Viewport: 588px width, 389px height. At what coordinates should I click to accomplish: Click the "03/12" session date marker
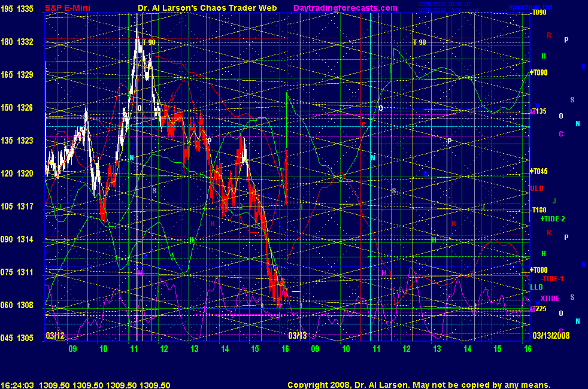point(55,335)
